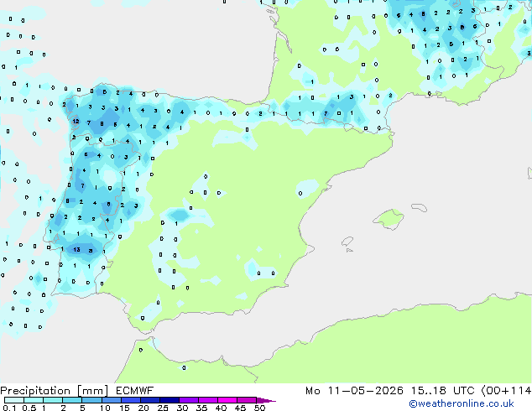Image resolution: width=532 pixels, height=411 pixels.
Task: Click the Mallorca island on the map
Action: point(389,219)
